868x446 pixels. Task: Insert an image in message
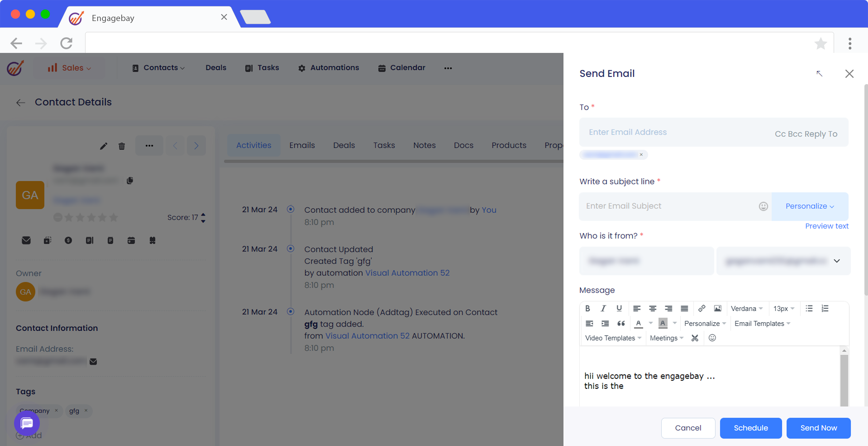click(717, 308)
